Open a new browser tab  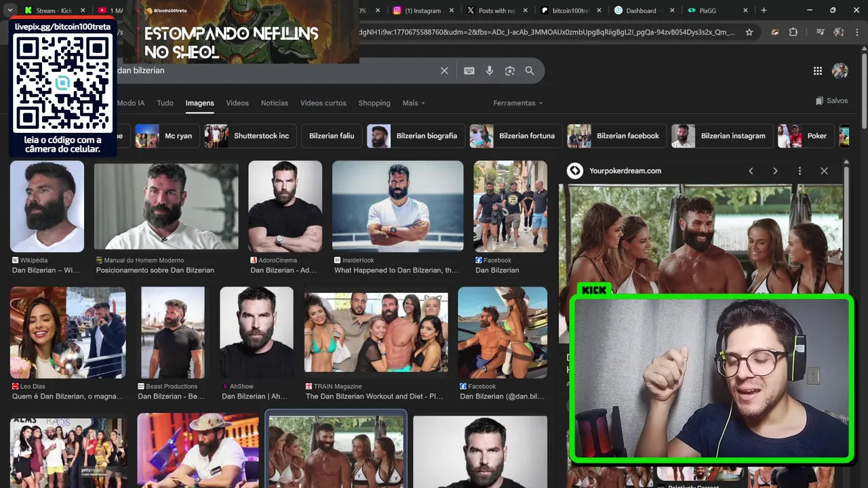[x=764, y=10]
